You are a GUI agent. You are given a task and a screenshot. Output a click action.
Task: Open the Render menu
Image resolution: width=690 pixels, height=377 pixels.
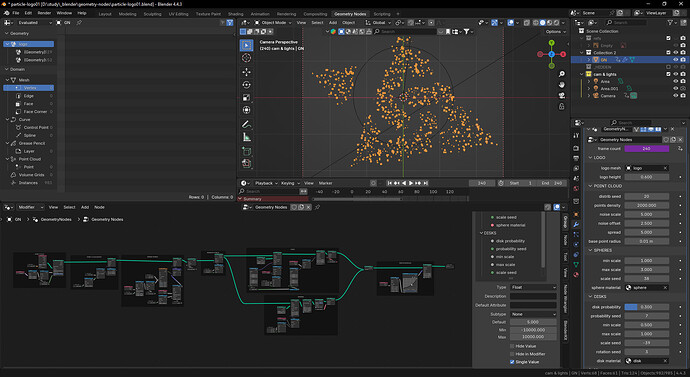pyautogui.click(x=44, y=13)
